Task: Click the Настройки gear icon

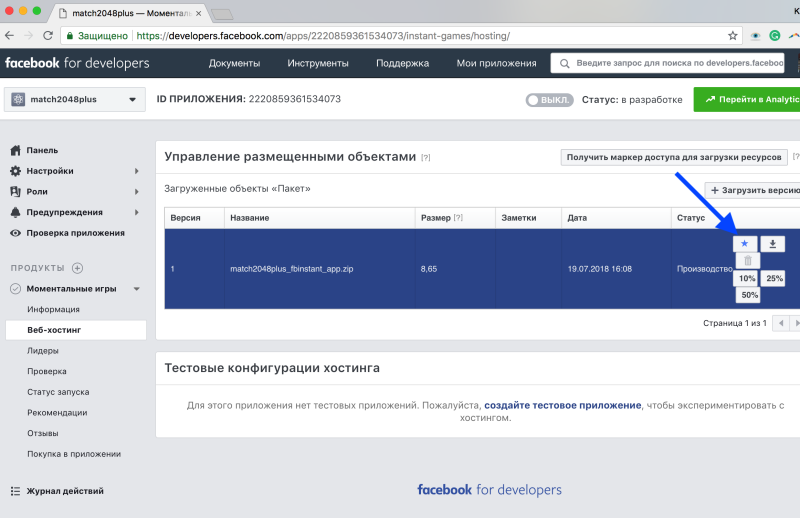Action: click(x=16, y=170)
